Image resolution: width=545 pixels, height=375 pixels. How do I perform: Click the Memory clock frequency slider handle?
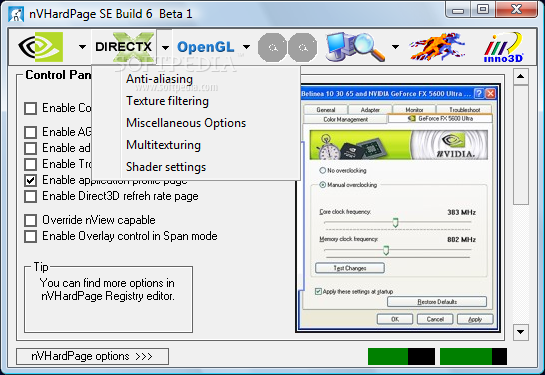pos(386,250)
